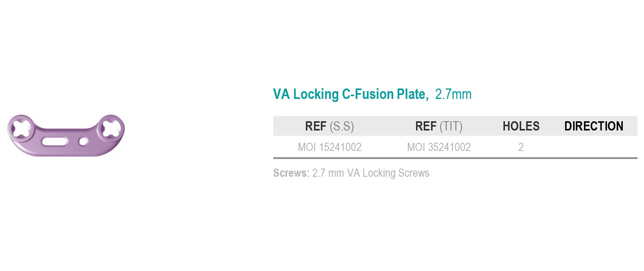Select the DIRECTION column header
The width and height of the screenshot is (644, 271).
[x=594, y=126]
